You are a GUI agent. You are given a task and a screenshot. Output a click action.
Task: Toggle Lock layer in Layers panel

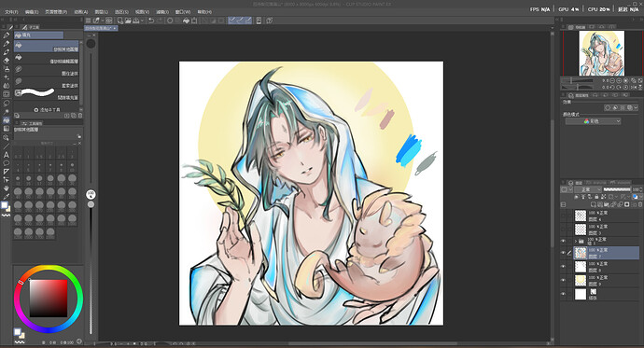pos(596,197)
